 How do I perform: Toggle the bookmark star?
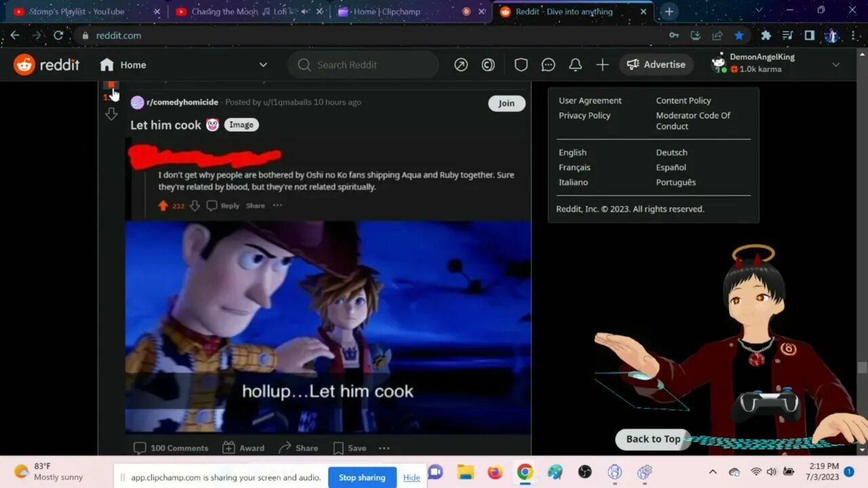tap(739, 35)
